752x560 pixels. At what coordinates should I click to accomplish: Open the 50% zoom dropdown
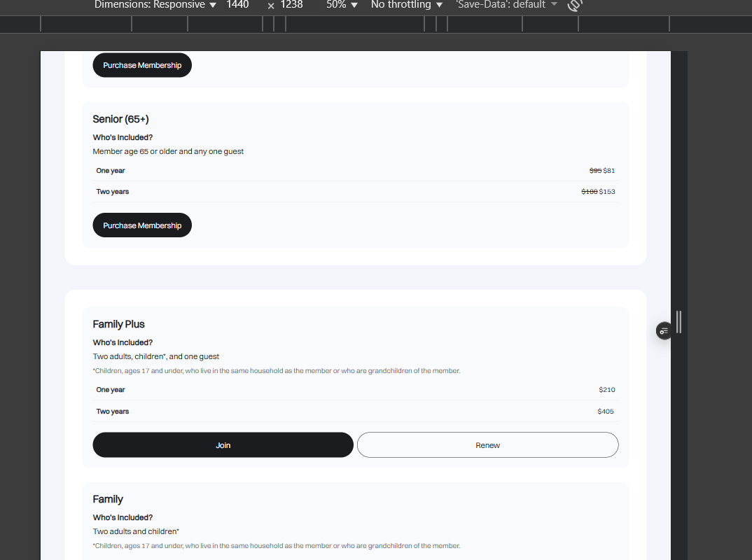(342, 5)
